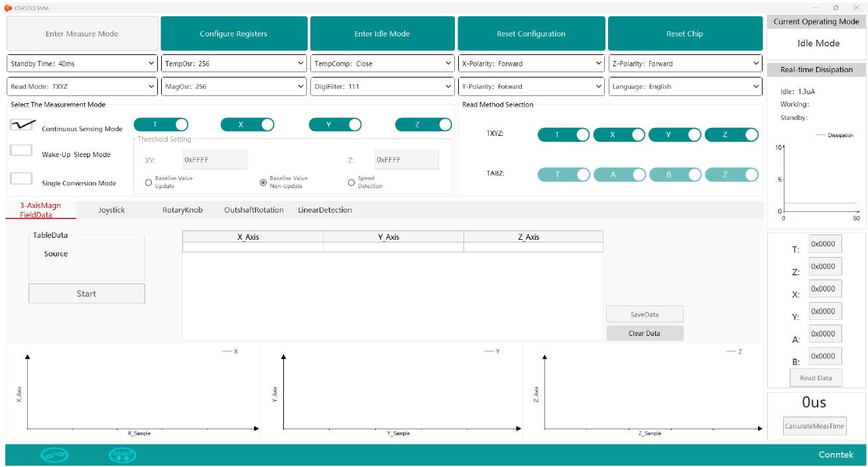The image size is (868, 467).
Task: Expand the Read Mode TXYZ dropdown
Action: pyautogui.click(x=82, y=86)
